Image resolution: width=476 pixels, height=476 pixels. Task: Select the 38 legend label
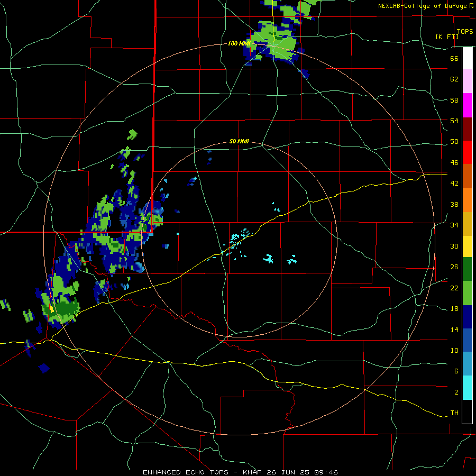pyautogui.click(x=454, y=204)
